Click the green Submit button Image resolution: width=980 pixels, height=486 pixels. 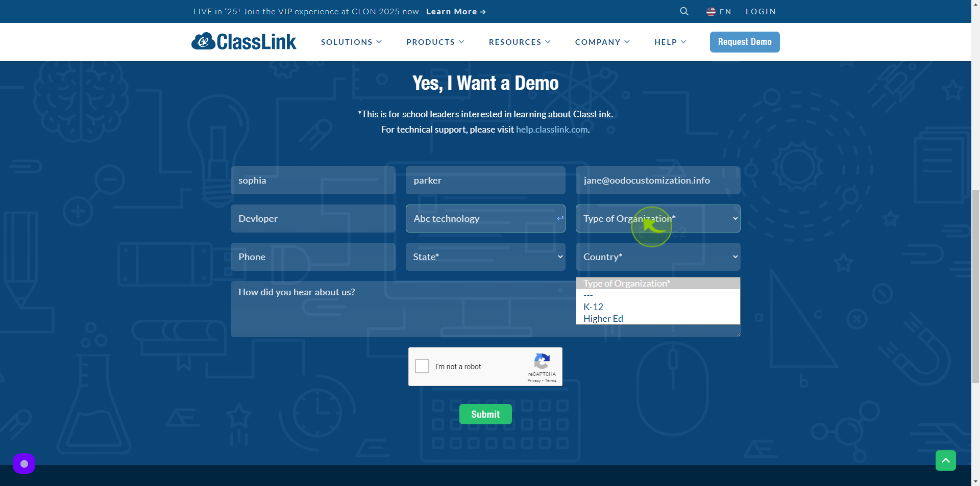tap(485, 414)
